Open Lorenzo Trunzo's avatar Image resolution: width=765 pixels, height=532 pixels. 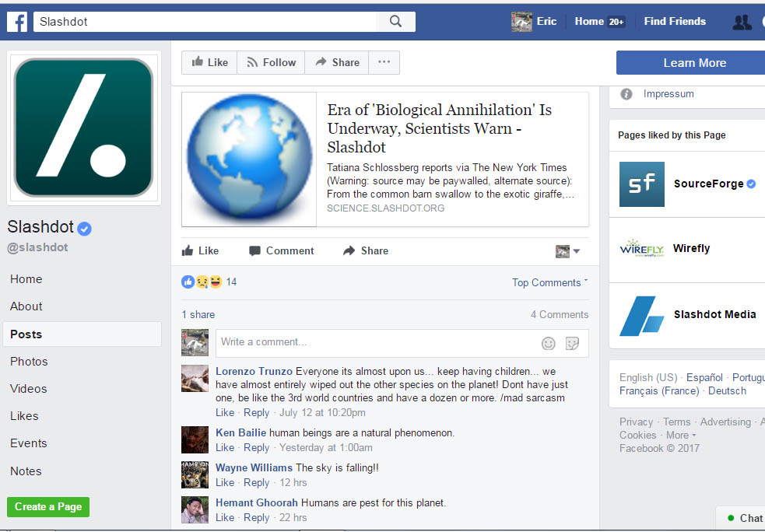(195, 379)
